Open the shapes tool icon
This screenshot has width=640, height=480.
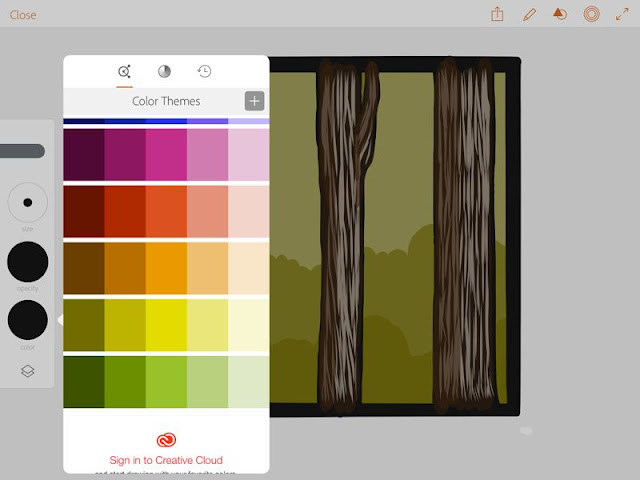pyautogui.click(x=560, y=15)
